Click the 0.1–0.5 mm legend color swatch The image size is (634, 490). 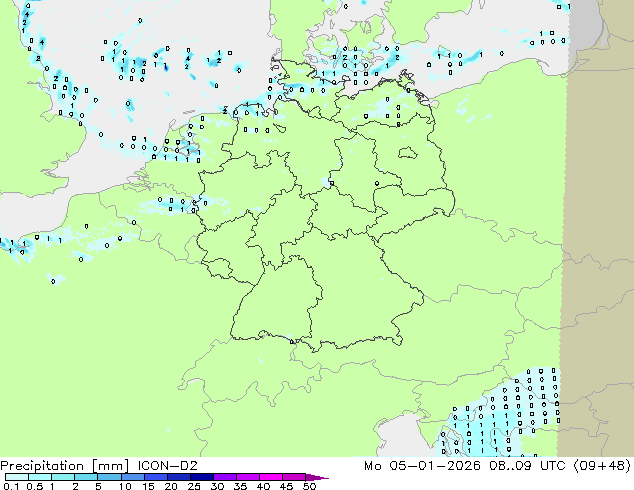coord(17,477)
